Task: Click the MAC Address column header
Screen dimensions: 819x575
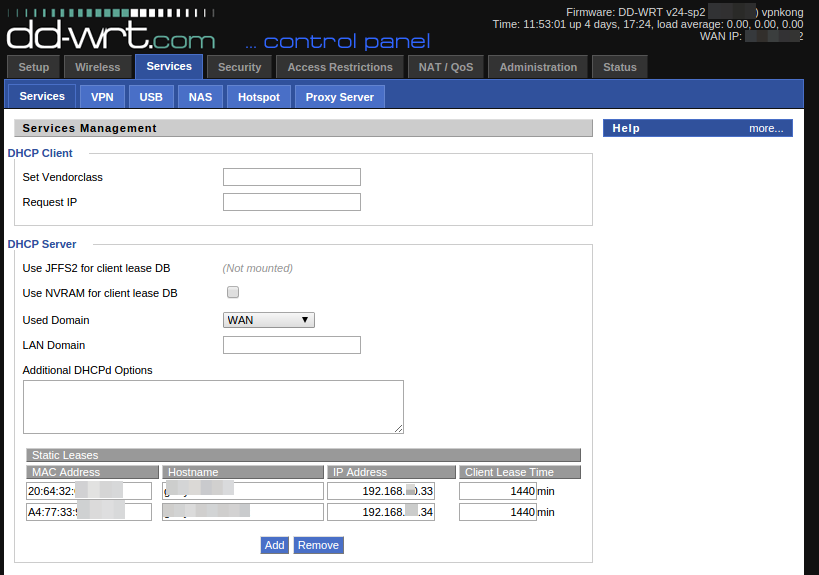Action: coord(92,472)
